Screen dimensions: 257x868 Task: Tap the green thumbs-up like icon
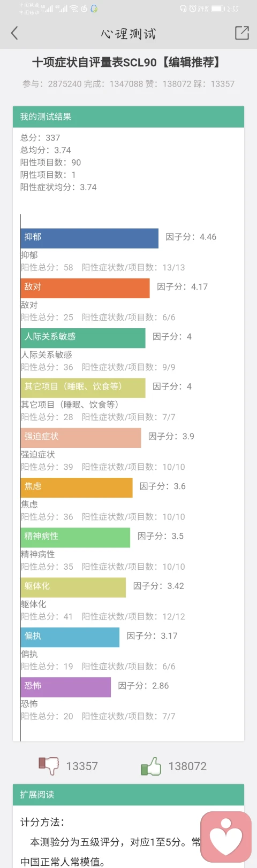(151, 766)
